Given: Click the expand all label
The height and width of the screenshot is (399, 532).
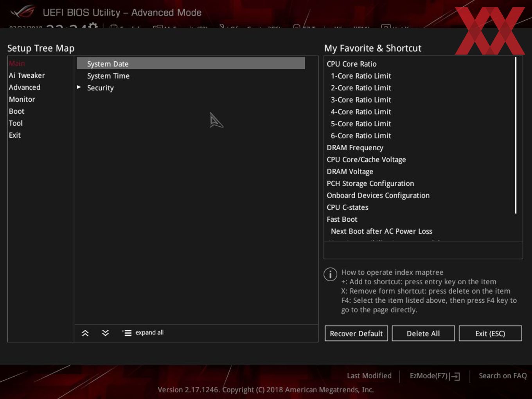Looking at the screenshot, I should [149, 332].
